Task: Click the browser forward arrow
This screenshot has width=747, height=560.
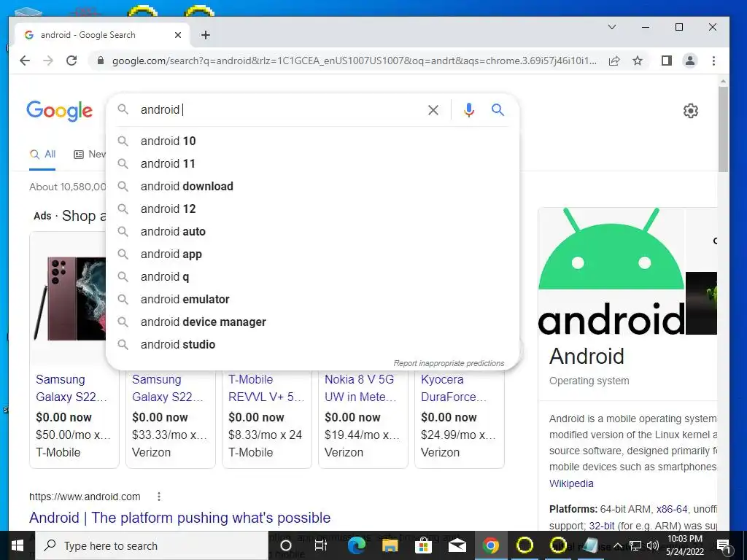Action: point(48,61)
